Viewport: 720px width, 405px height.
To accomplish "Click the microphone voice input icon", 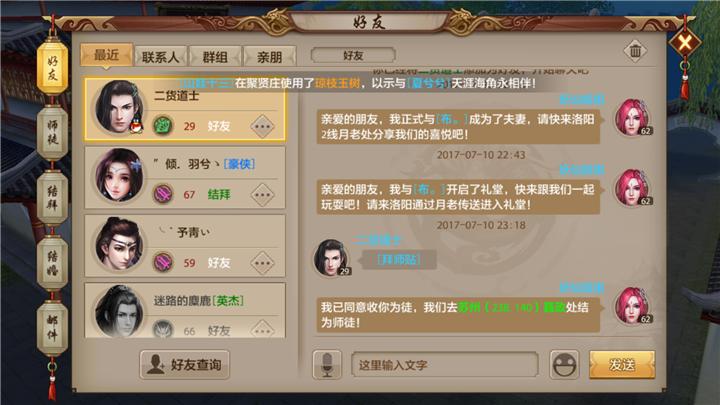I will click(x=327, y=365).
